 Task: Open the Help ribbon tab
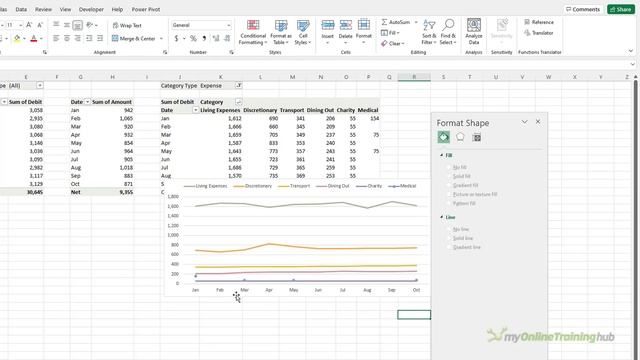(x=117, y=9)
